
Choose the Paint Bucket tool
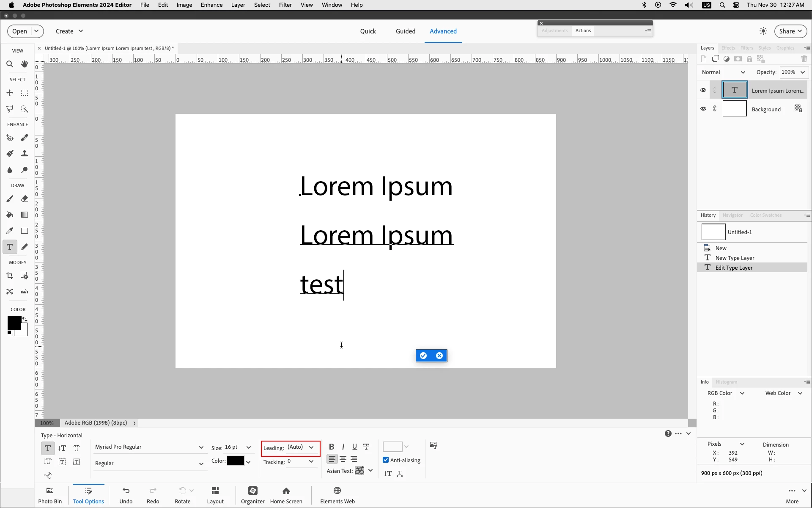point(10,215)
